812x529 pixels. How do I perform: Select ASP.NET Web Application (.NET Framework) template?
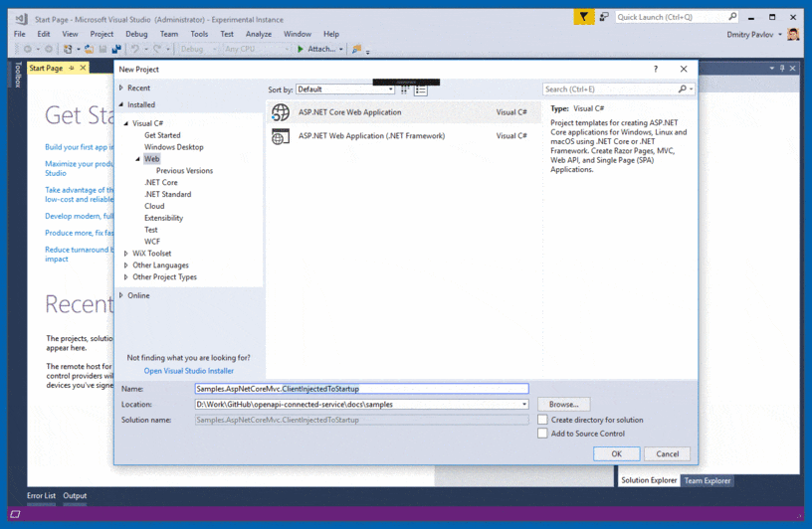(x=403, y=136)
